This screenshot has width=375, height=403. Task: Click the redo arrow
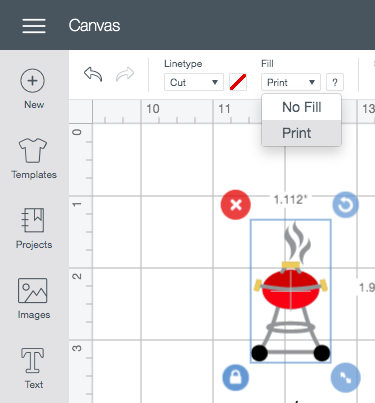125,74
